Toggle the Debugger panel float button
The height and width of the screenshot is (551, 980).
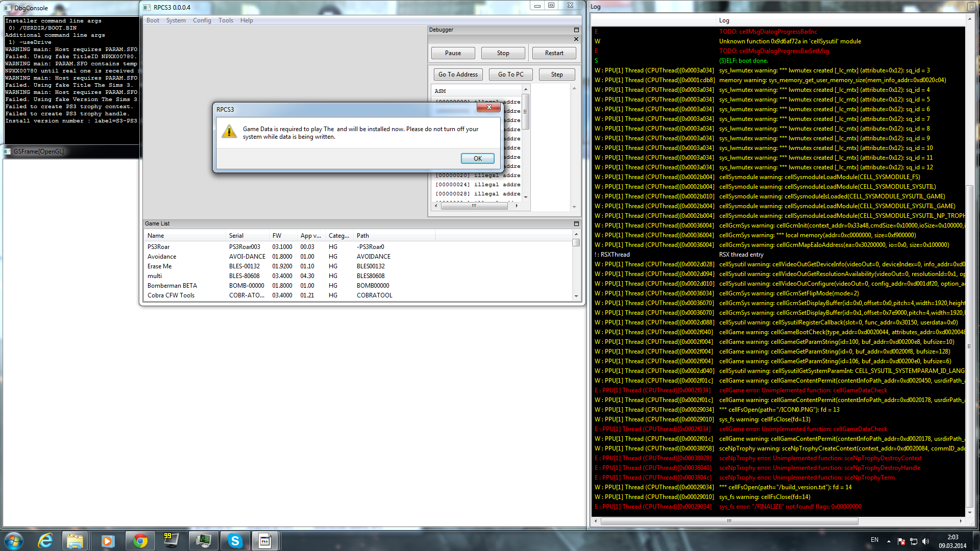click(x=576, y=30)
